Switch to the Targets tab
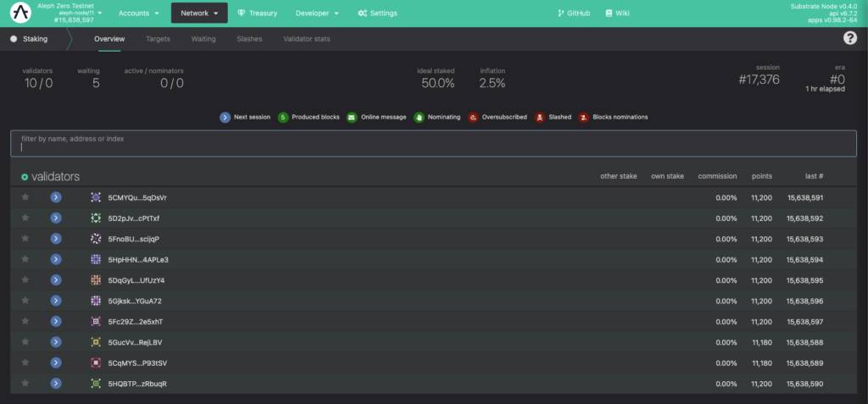This screenshot has width=868, height=404. coord(158,39)
